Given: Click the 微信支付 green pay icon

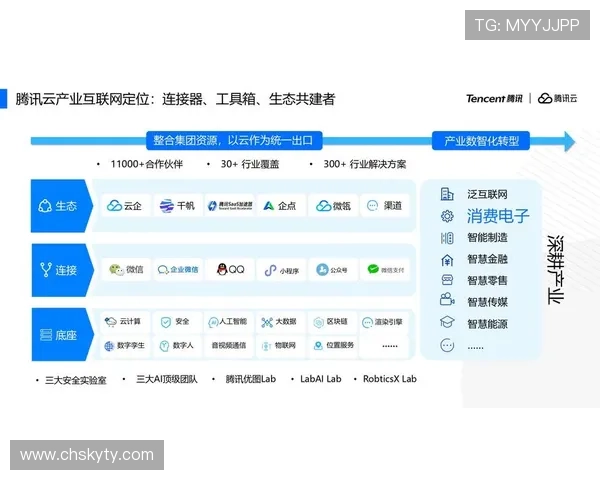Looking at the screenshot, I should click(373, 269).
